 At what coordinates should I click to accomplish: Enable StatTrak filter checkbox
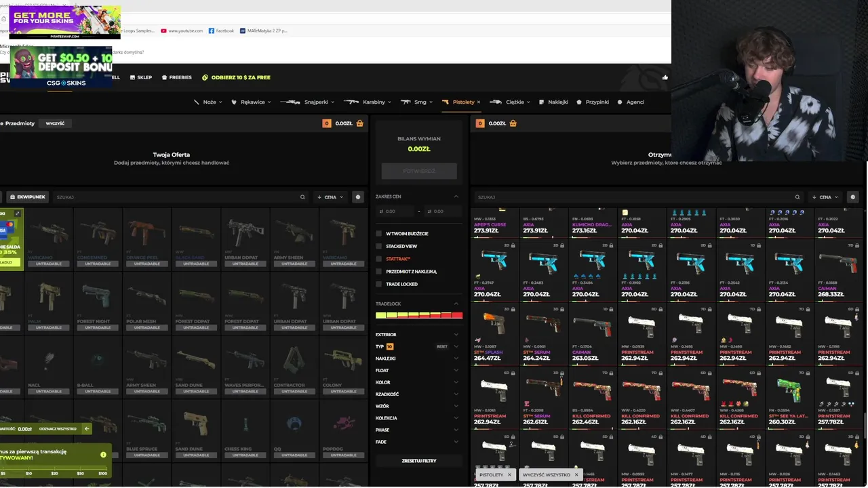(379, 259)
